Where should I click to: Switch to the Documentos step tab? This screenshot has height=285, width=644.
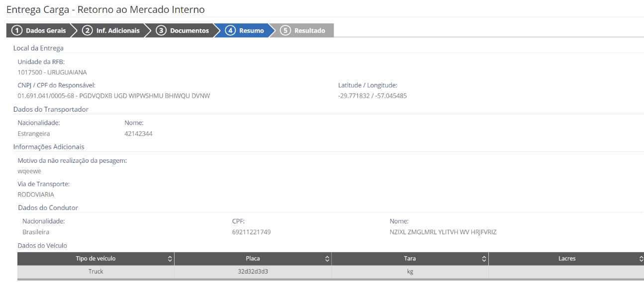[x=184, y=30]
